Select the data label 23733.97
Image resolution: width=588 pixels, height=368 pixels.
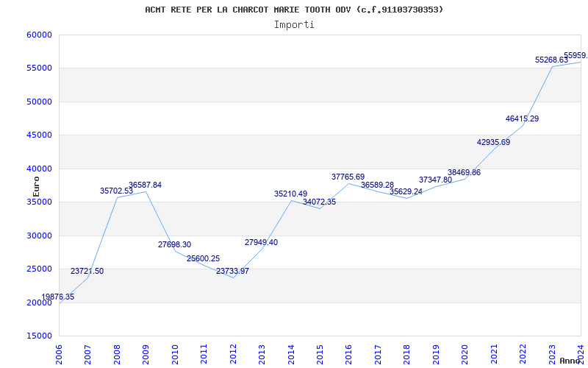tap(232, 271)
